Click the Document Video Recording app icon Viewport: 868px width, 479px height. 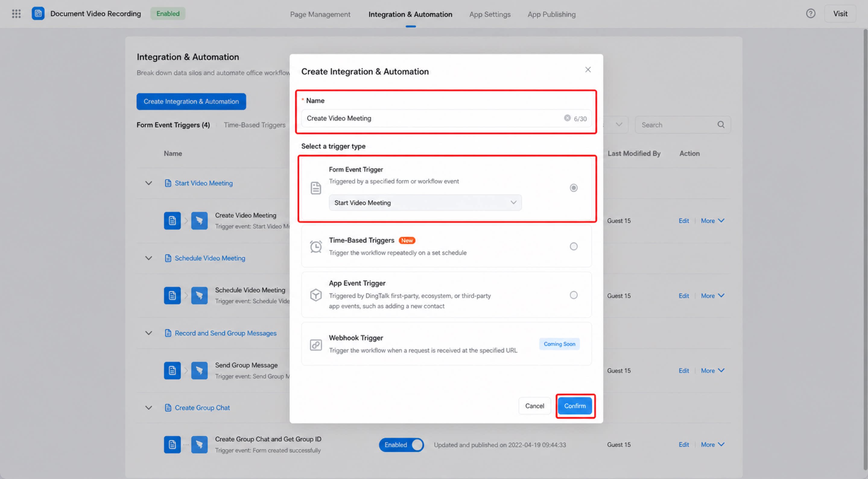(38, 14)
